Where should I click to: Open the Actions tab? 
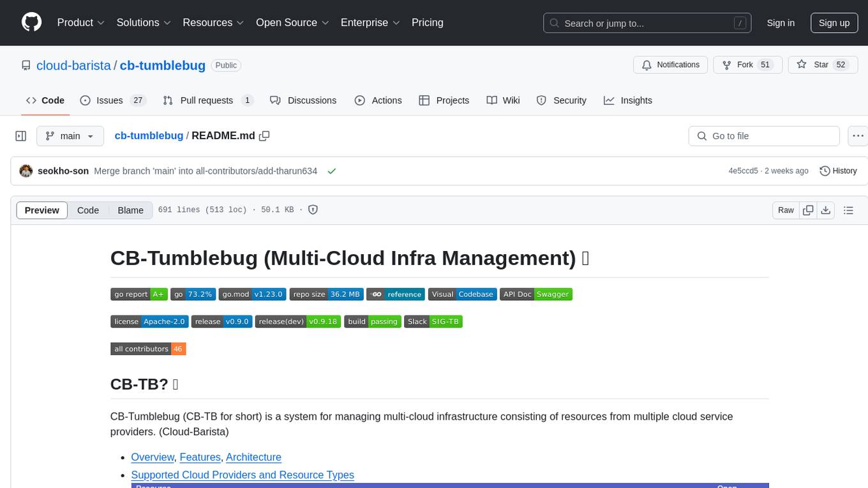(378, 100)
